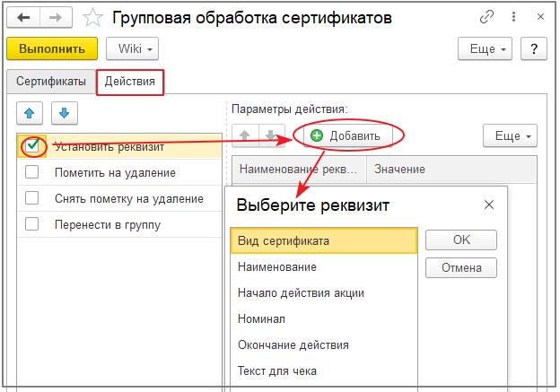Screen dimensions: 560x392
Task: Select Номинал in the attribute list
Action: click(261, 318)
